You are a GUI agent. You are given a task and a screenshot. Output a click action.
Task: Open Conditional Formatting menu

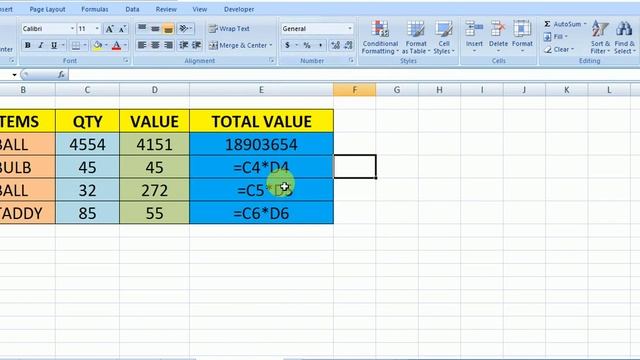pos(380,38)
